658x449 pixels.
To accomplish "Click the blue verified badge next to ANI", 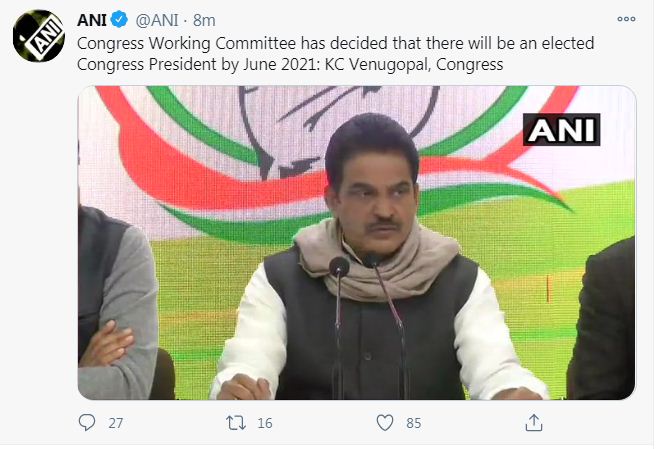I will (x=119, y=20).
